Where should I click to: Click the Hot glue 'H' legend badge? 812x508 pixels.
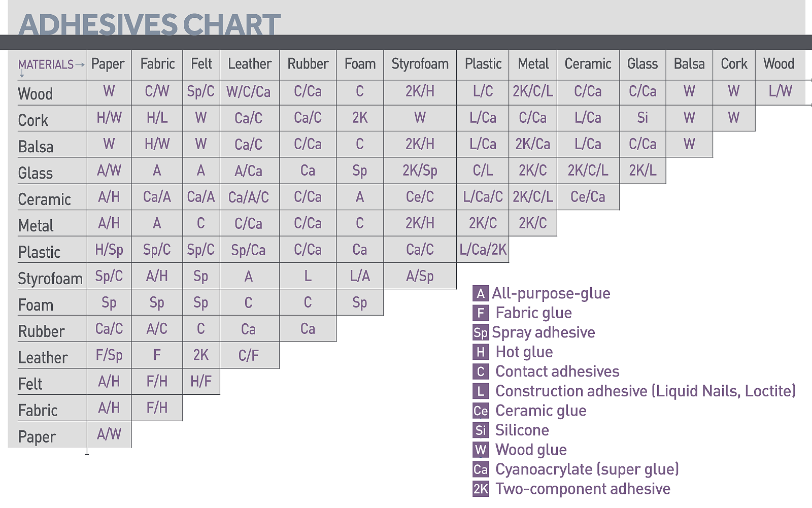pyautogui.click(x=480, y=352)
